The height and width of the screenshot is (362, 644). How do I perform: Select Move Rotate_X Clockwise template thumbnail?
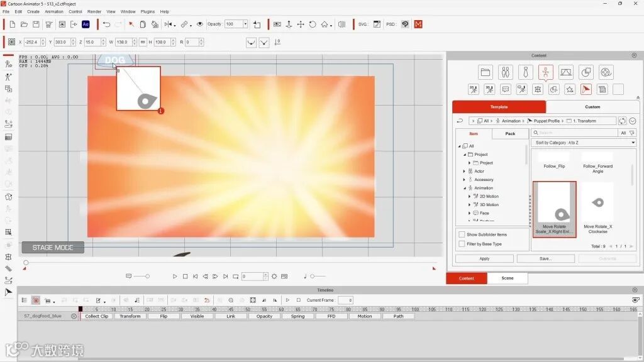coord(597,203)
